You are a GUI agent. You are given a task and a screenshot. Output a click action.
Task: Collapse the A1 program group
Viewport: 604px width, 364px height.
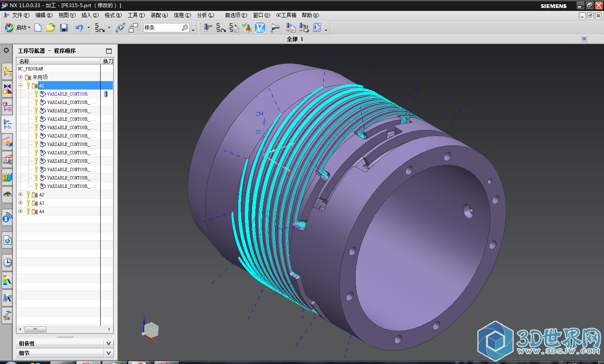20,86
